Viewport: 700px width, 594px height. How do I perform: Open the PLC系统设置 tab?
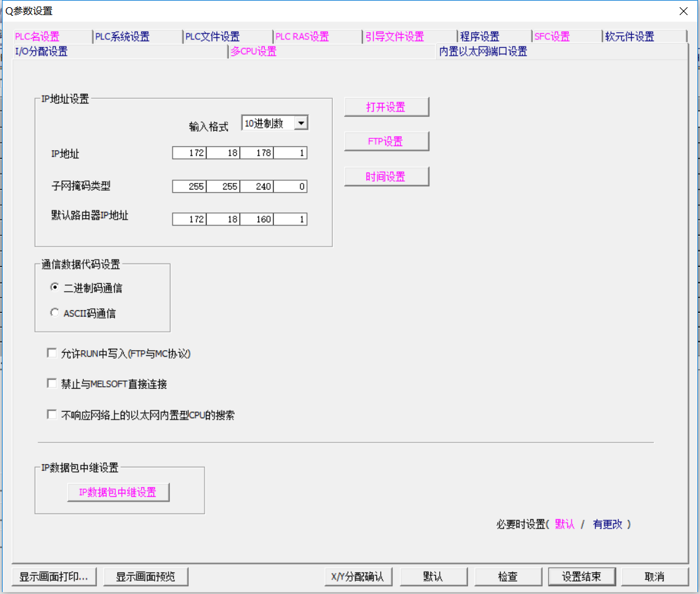(x=123, y=37)
